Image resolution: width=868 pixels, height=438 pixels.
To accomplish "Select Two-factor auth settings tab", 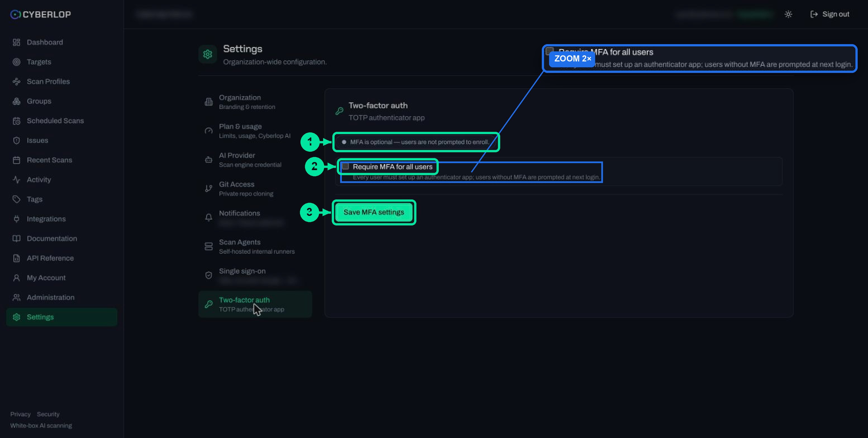I will point(255,304).
